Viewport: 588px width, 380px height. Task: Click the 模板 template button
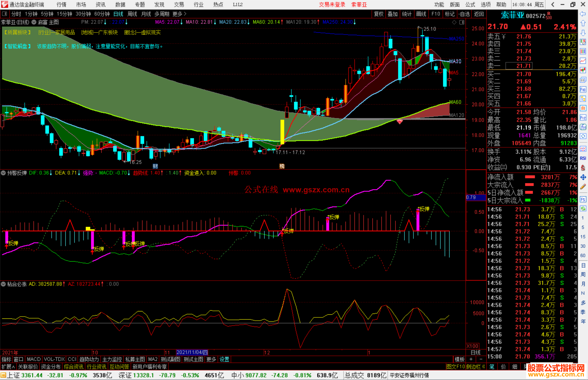coord(460,359)
